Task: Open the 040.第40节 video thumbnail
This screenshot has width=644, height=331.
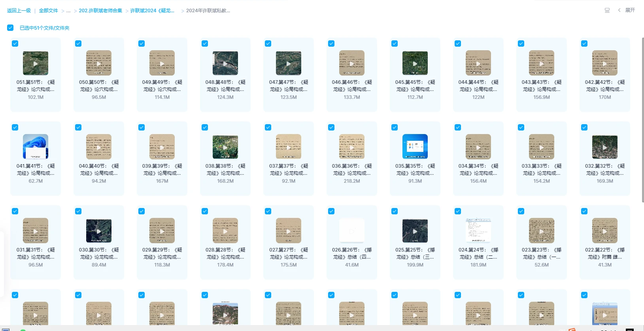Action: coord(99,147)
